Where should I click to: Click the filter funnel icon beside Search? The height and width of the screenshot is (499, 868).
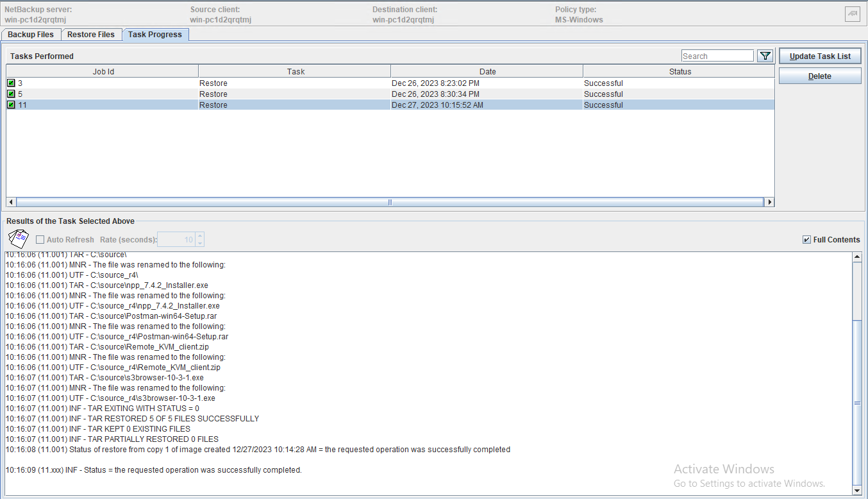[765, 56]
